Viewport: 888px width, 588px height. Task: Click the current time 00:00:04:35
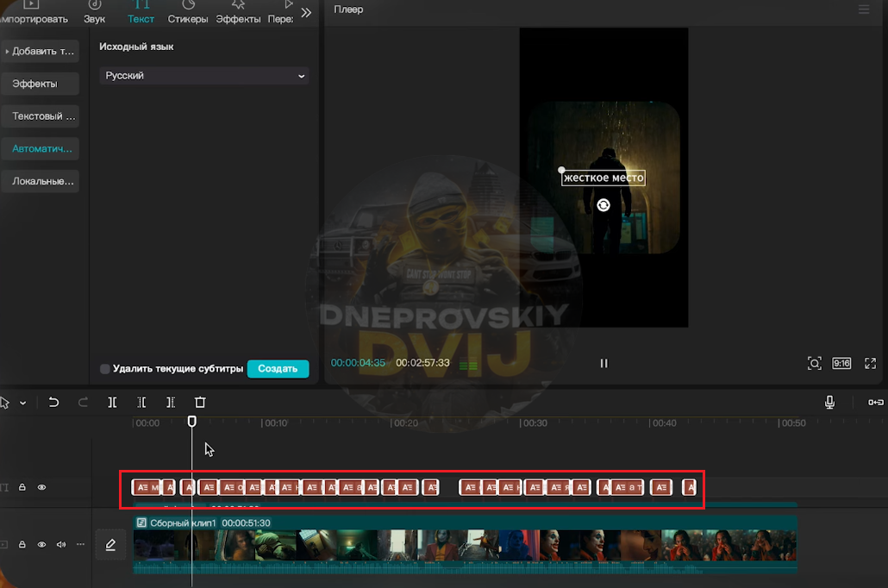(358, 363)
